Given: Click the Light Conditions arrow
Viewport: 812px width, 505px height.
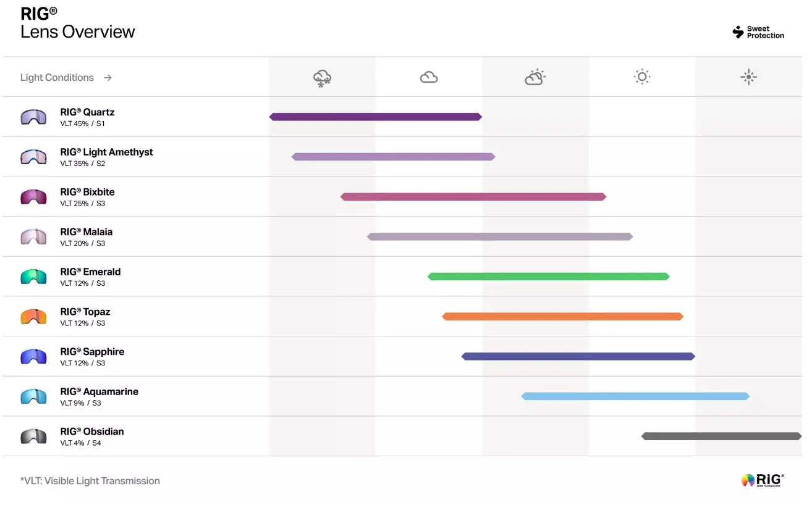Looking at the screenshot, I should coord(108,78).
